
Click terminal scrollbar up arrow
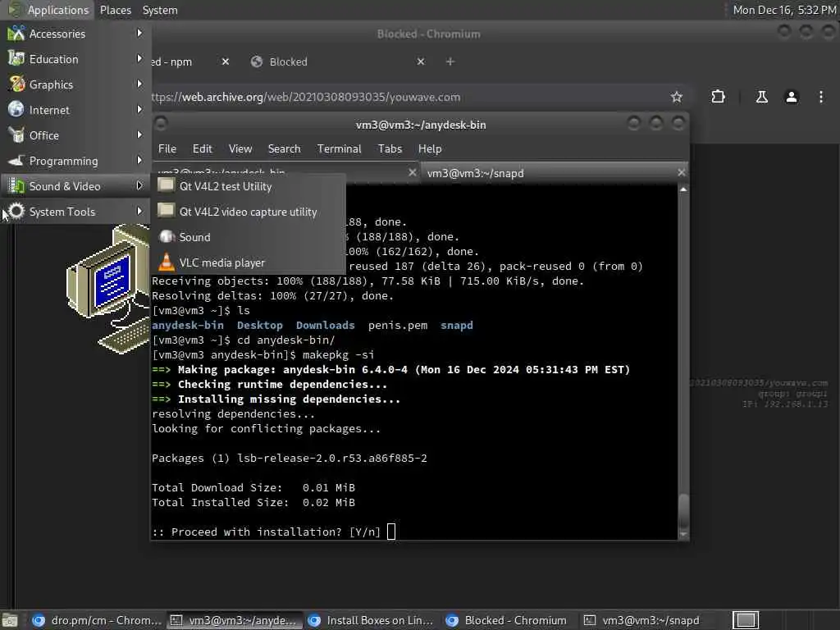[683, 189]
